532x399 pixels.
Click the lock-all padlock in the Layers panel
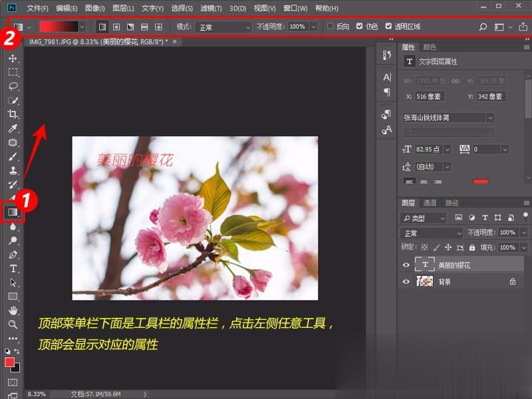[471, 247]
